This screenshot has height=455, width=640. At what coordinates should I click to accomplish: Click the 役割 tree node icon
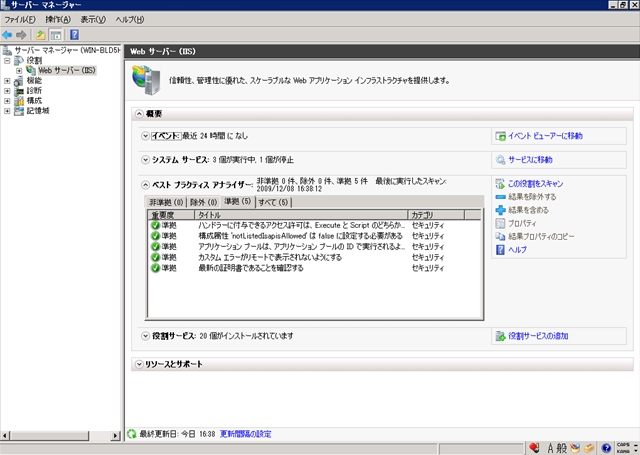click(19, 60)
